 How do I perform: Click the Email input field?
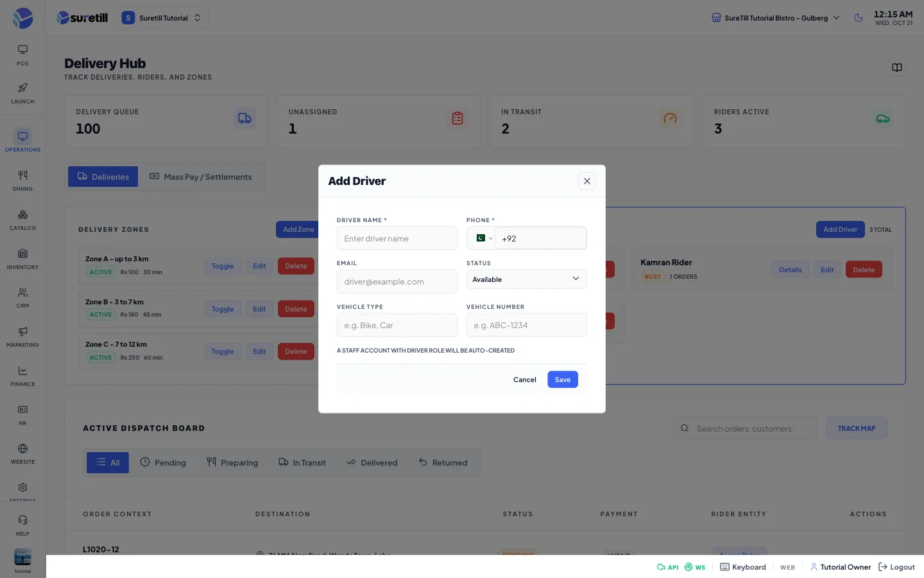coord(397,281)
